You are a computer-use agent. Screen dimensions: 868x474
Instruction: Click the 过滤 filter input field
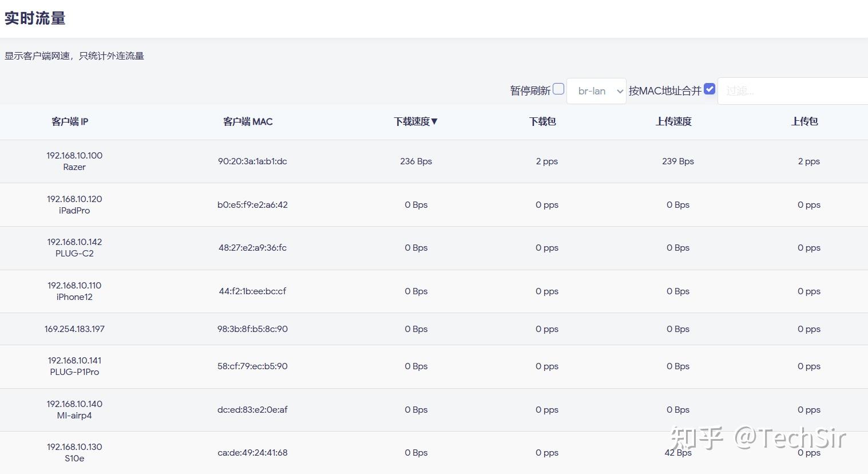pyautogui.click(x=792, y=91)
